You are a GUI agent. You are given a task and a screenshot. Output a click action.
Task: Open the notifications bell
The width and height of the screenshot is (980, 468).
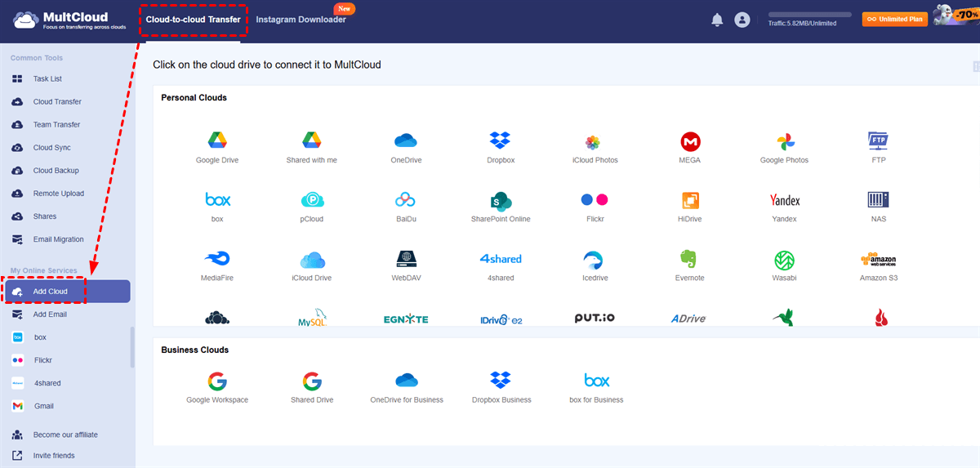coord(717,20)
